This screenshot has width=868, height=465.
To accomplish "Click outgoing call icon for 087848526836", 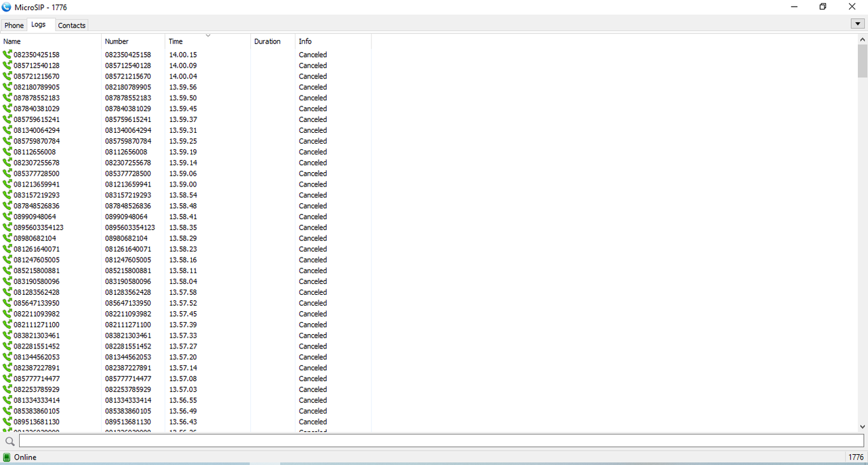I will (7, 206).
